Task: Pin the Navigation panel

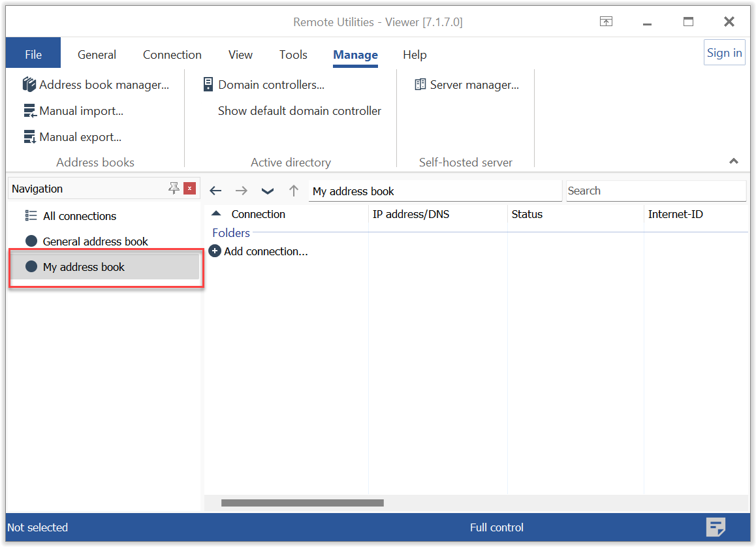Action: click(x=174, y=189)
